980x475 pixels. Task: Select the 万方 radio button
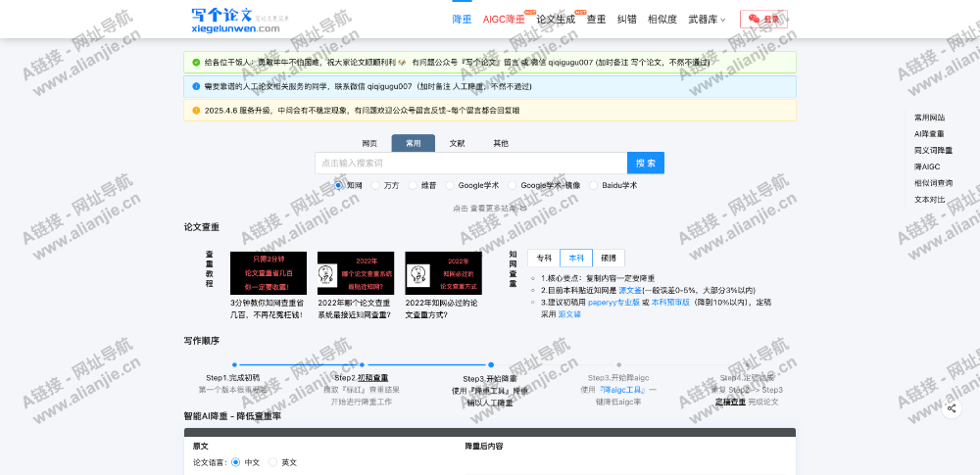[375, 185]
